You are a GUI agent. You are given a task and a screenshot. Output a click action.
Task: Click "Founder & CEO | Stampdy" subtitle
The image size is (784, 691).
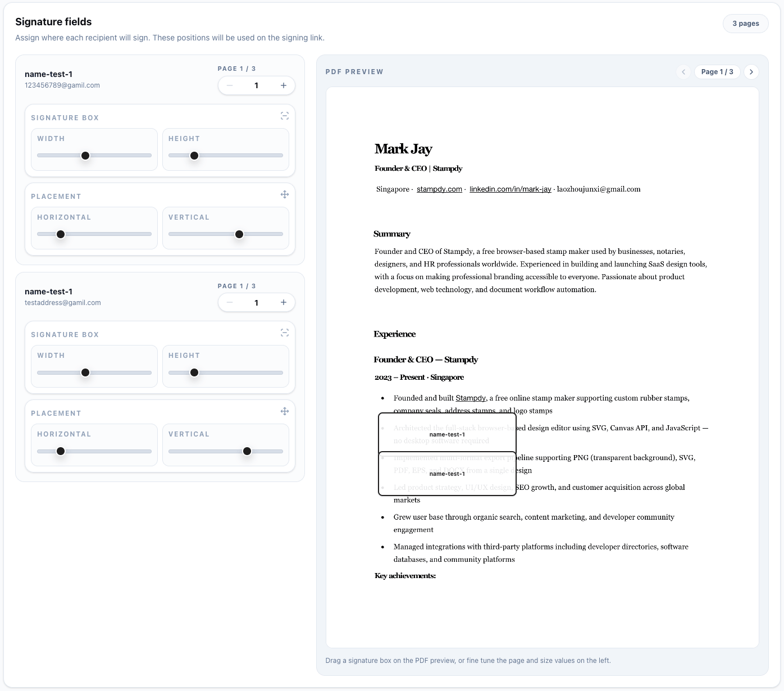418,169
